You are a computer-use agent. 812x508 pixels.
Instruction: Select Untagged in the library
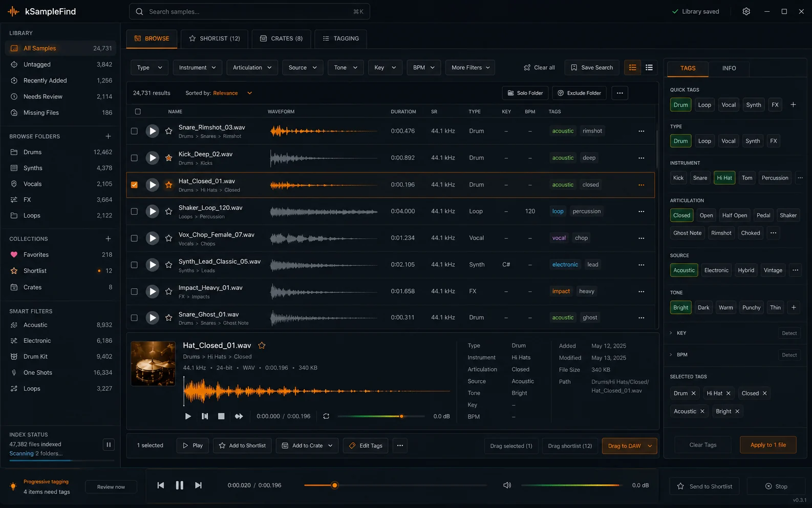[61, 65]
